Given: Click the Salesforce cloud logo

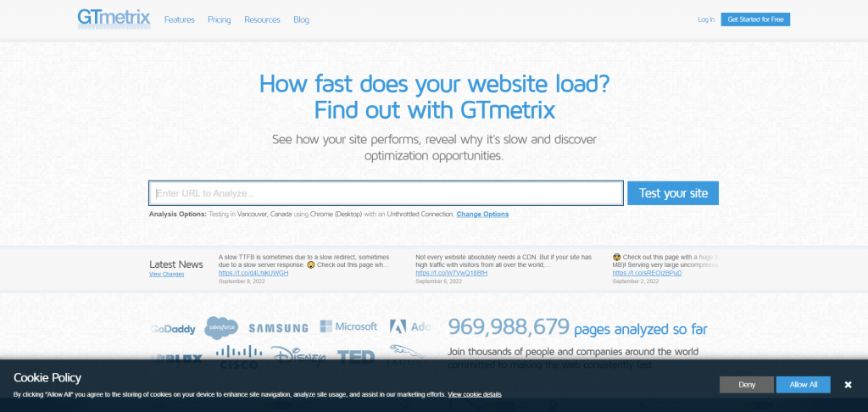Looking at the screenshot, I should (x=221, y=328).
